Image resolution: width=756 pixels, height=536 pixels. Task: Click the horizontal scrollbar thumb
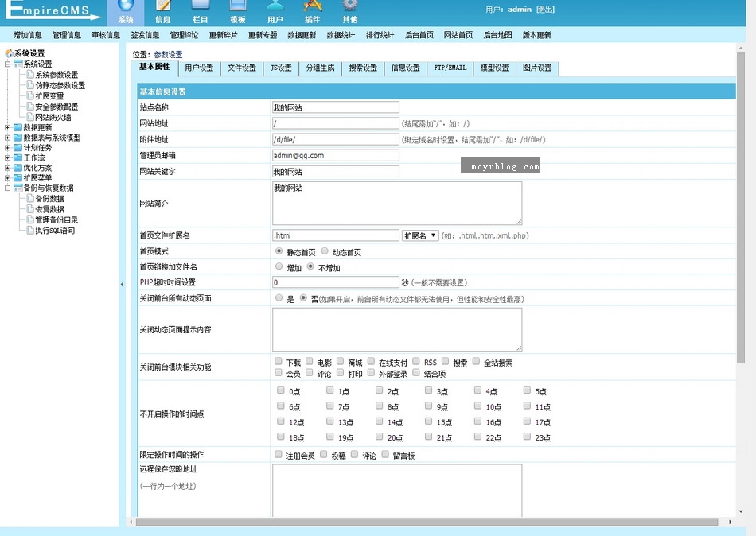[x=427, y=522]
